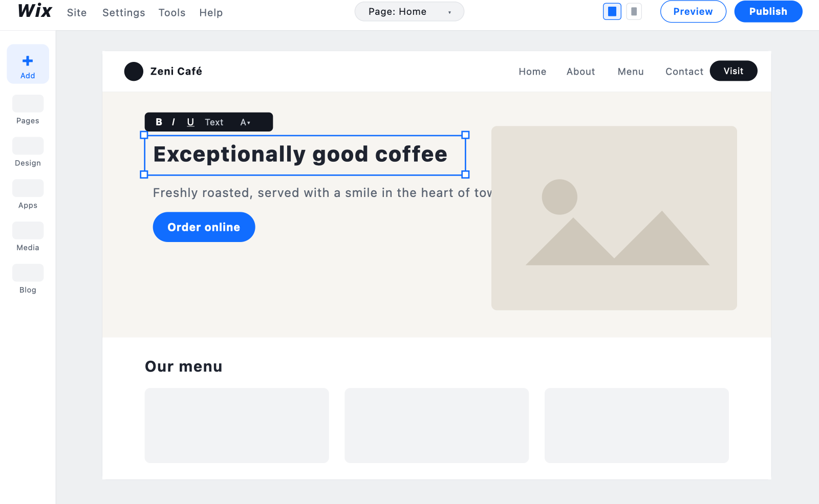The width and height of the screenshot is (819, 504).
Task: Click the Menu nav link
Action: 631,72
